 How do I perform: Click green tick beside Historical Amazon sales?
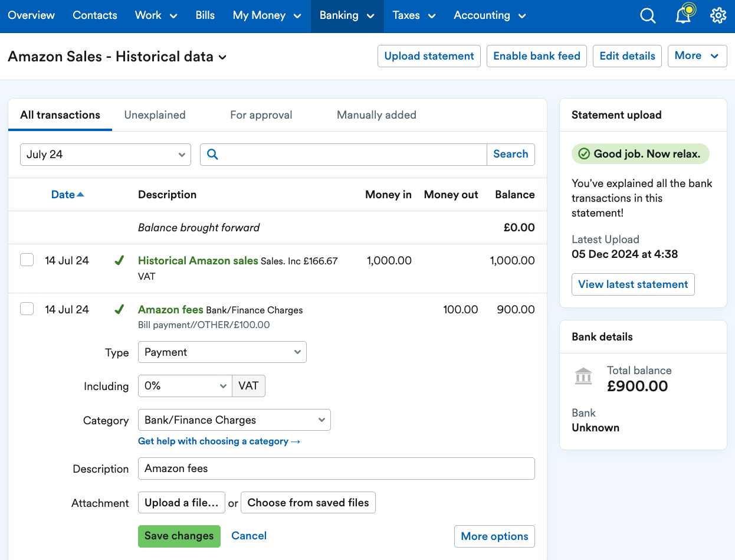point(119,260)
